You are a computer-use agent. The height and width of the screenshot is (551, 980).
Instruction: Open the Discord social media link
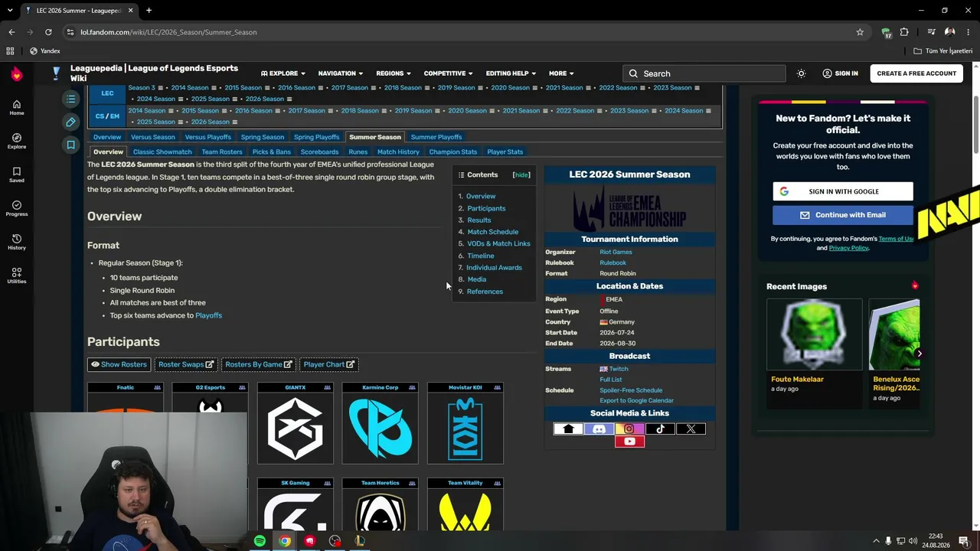[x=599, y=429]
